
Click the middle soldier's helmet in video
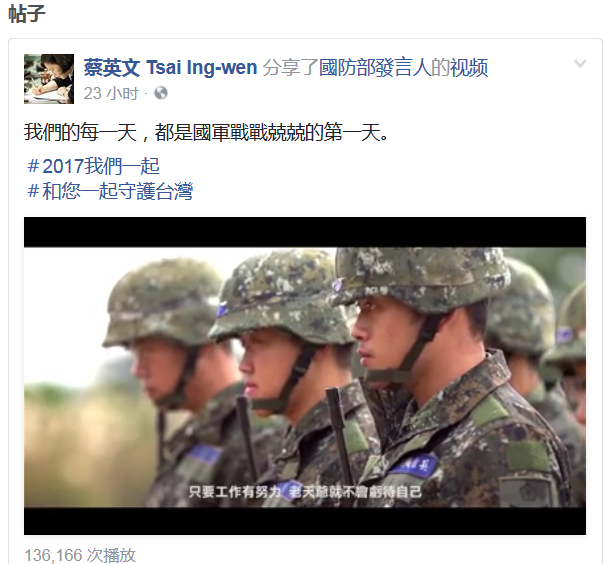coord(282,296)
